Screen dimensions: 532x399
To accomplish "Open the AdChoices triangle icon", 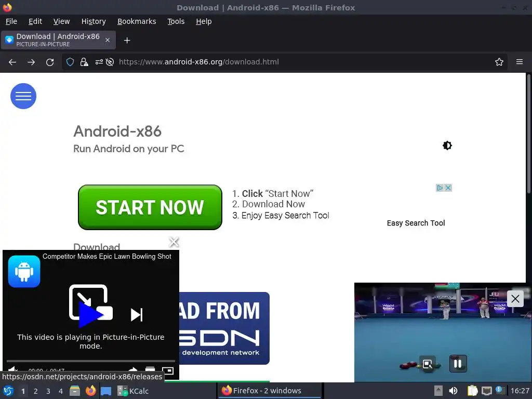I will pos(440,188).
